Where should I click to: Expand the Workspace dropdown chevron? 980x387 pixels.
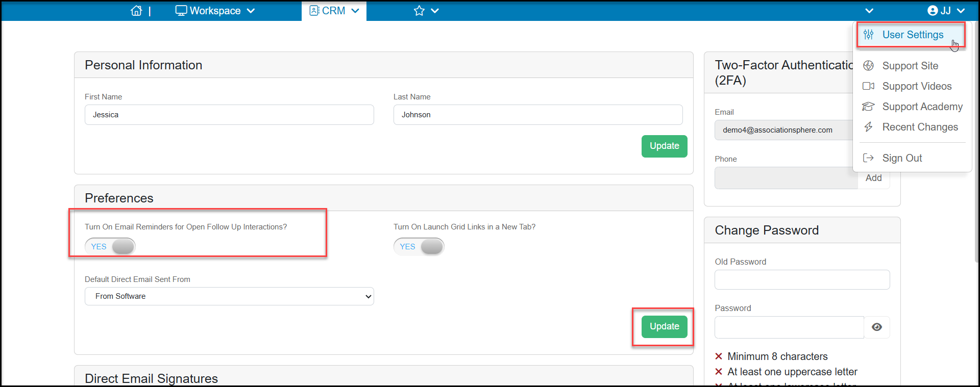coord(251,11)
